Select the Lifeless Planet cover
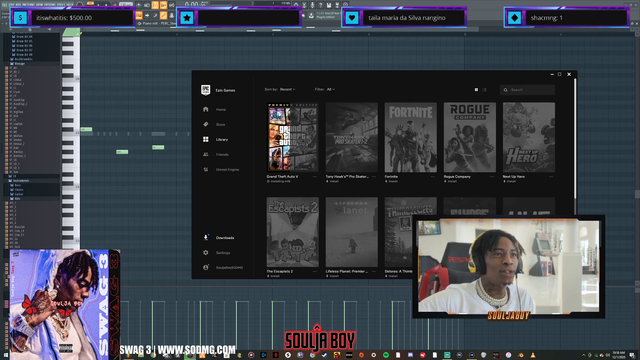The height and width of the screenshot is (360, 640). 352,232
